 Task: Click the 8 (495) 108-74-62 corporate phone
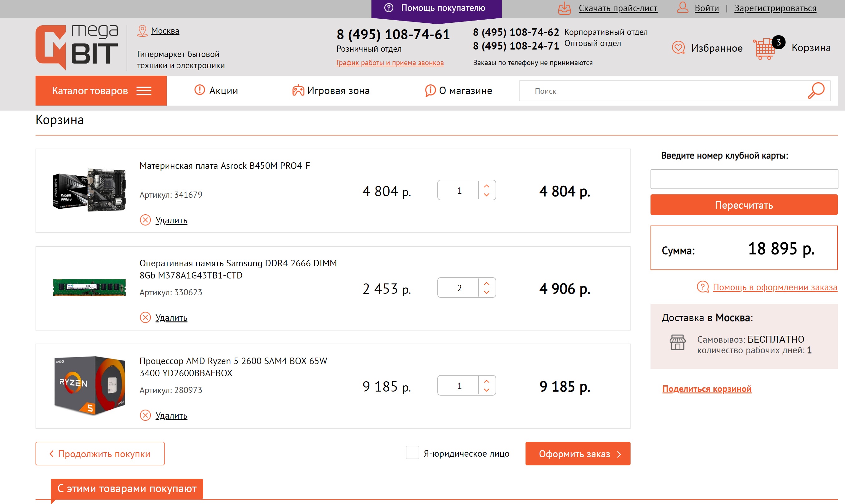tap(516, 32)
